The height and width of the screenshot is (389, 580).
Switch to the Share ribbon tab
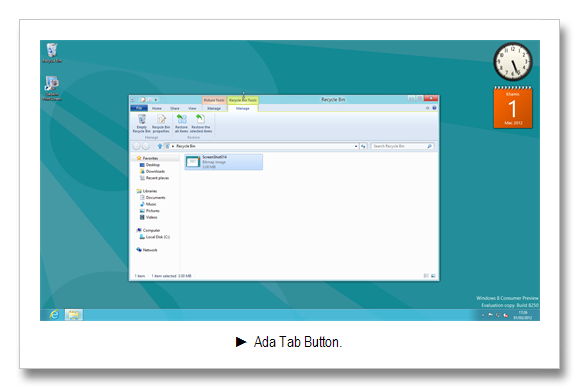(175, 108)
